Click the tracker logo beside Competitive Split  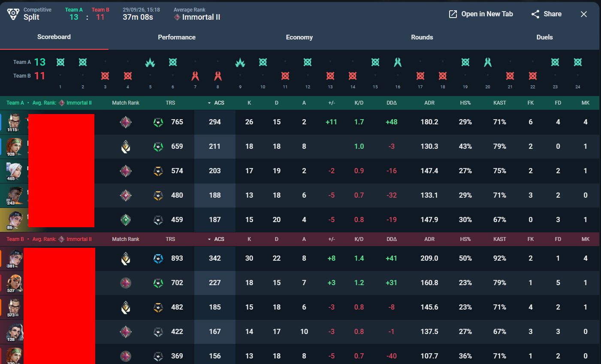tap(13, 14)
